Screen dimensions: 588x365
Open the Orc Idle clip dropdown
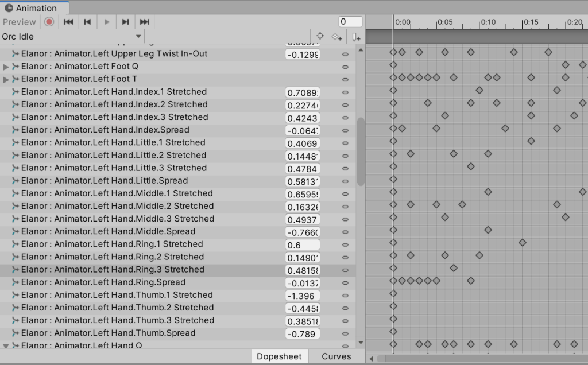[72, 37]
